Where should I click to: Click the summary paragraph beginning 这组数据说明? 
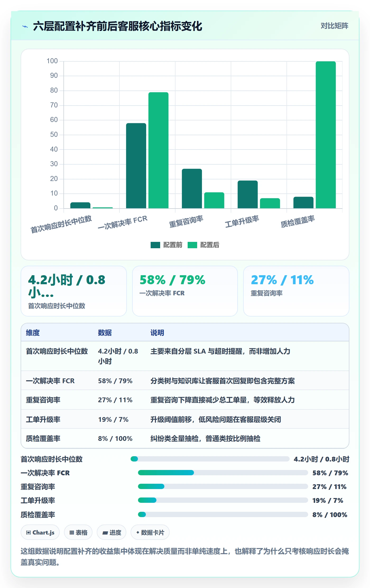point(185,557)
